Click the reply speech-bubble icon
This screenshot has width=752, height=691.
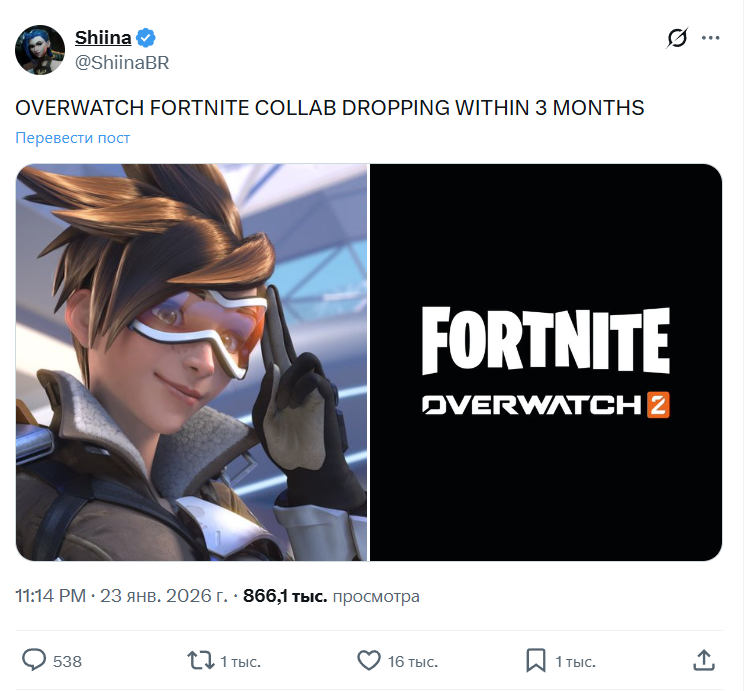tap(35, 660)
